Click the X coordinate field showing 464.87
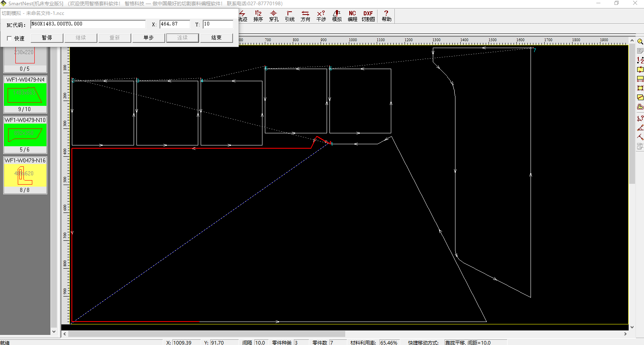 pos(175,24)
